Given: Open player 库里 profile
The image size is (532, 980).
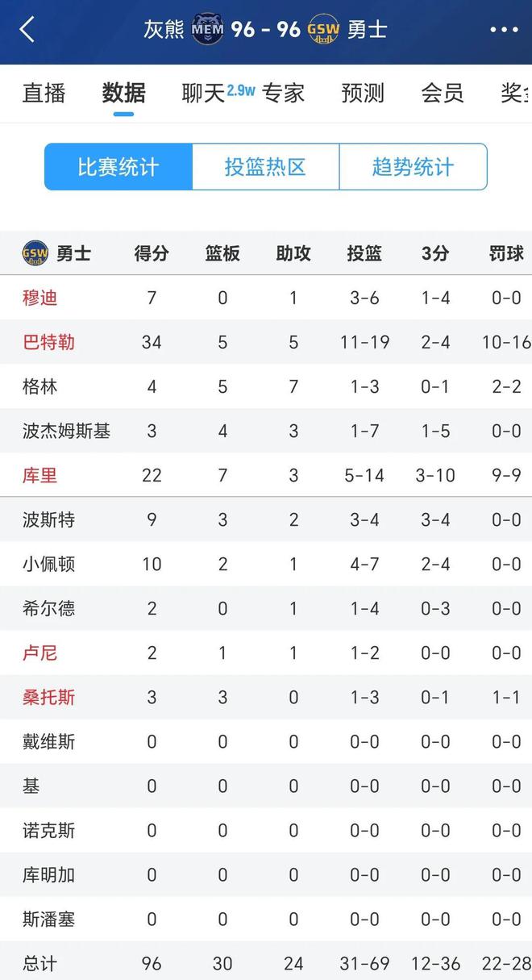Looking at the screenshot, I should coord(39,475).
